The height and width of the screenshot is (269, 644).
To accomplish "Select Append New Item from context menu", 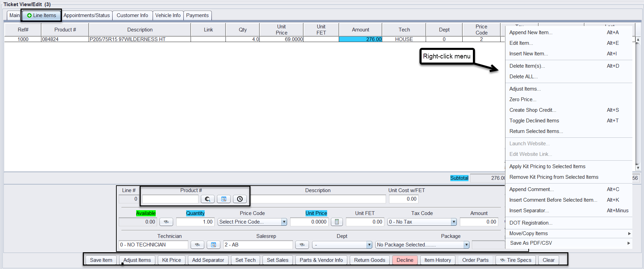I will [531, 32].
